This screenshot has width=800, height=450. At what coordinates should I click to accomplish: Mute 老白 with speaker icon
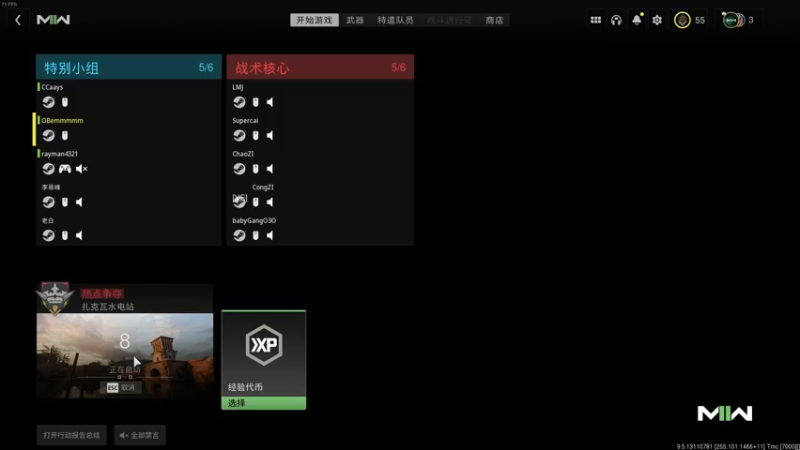[79, 235]
